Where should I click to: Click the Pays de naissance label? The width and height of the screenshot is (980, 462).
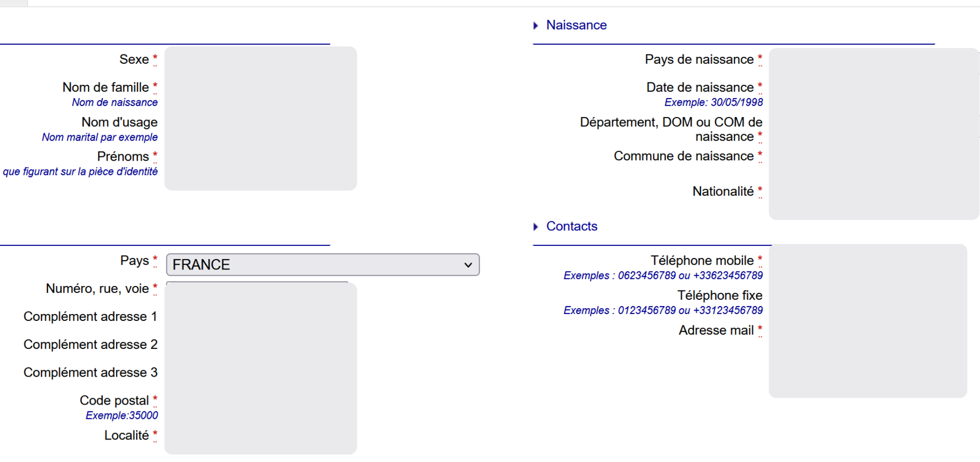pyautogui.click(x=699, y=59)
